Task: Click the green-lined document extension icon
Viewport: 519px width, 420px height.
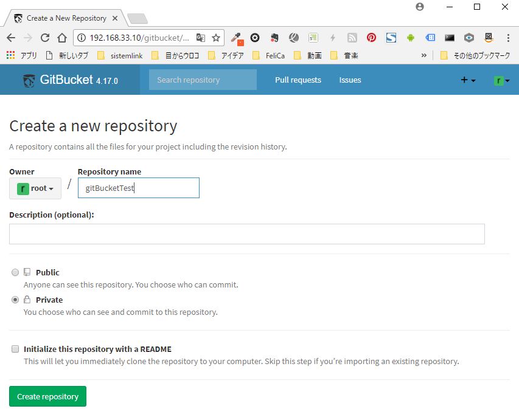Action: (313, 38)
